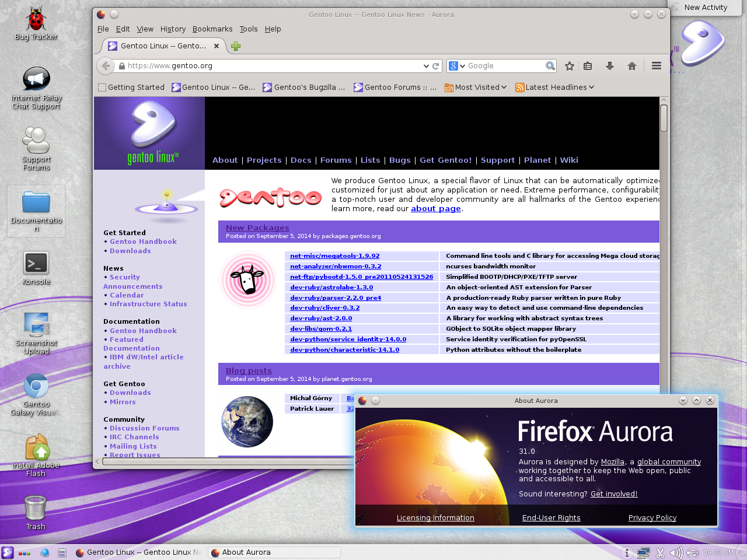Click the Infrastructure Status sidebar link
Image resolution: width=747 pixels, height=560 pixels.
[x=148, y=304]
